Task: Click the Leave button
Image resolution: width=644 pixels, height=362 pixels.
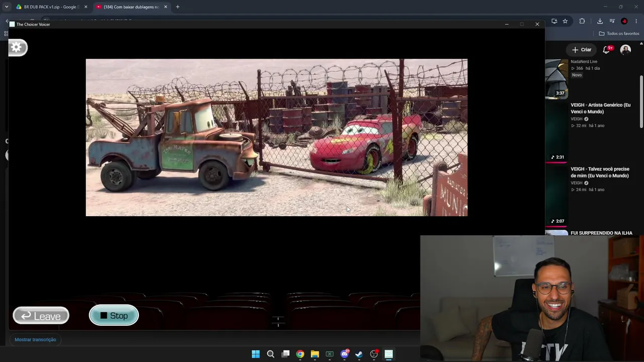Action: coord(41,316)
